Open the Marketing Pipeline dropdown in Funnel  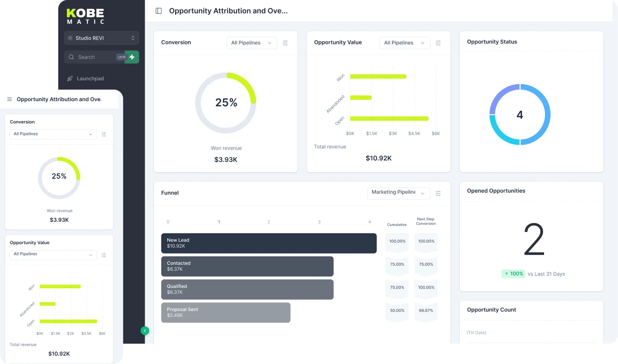[x=398, y=193]
